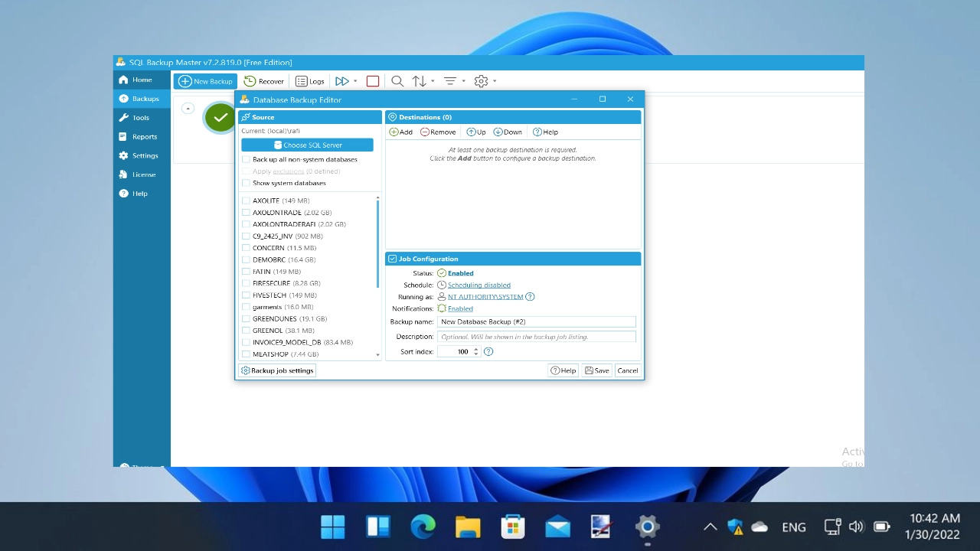Open Microsoft Edge from the taskbar
The width and height of the screenshot is (980, 551).
tap(423, 527)
